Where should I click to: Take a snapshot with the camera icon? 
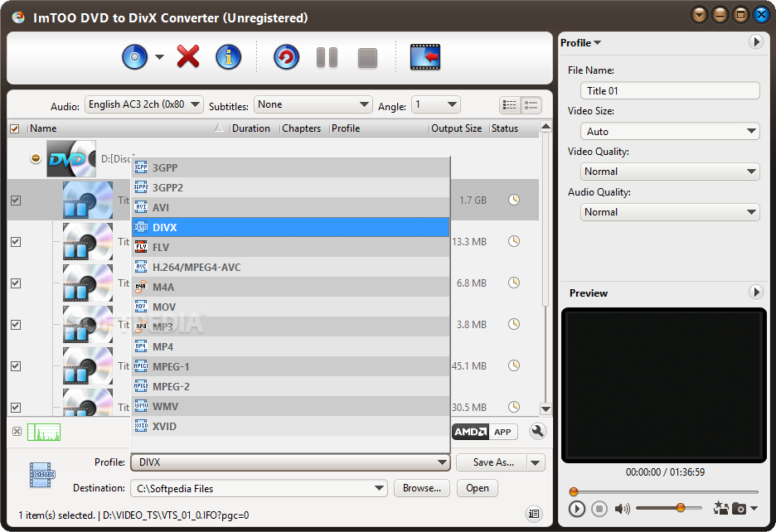(x=739, y=508)
